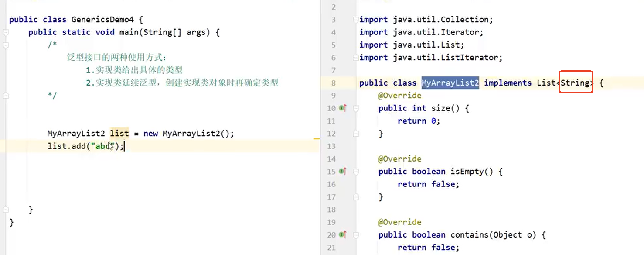Place cursor on java.util.Collection import
The image size is (644, 255).
(x=443, y=20)
